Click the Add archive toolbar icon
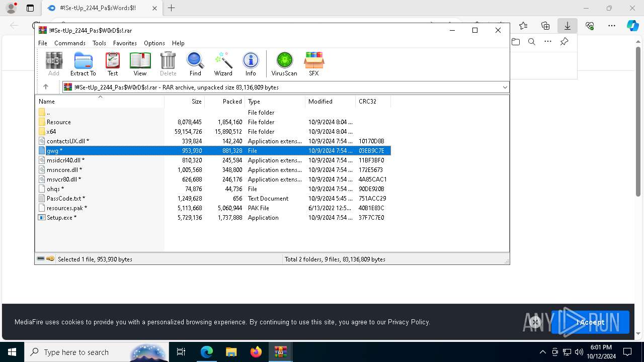The height and width of the screenshot is (362, 644). pyautogui.click(x=54, y=64)
